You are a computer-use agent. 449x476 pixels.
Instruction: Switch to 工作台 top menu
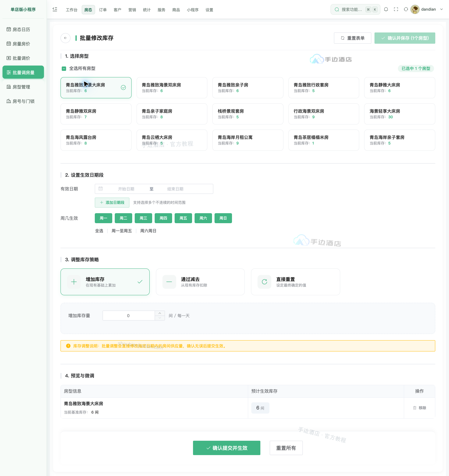72,10
